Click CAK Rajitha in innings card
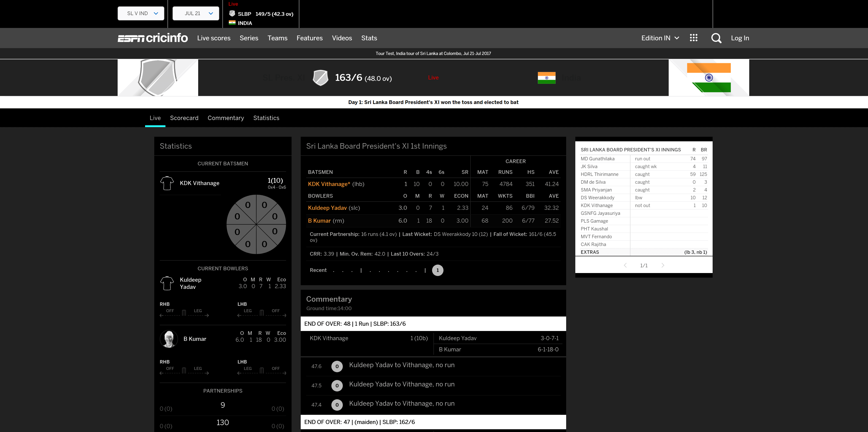This screenshot has width=868, height=432. (593, 244)
